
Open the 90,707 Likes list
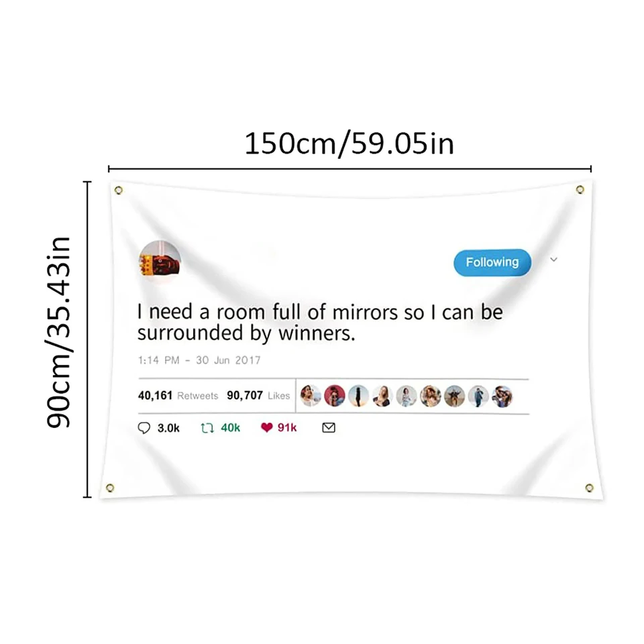pyautogui.click(x=258, y=396)
